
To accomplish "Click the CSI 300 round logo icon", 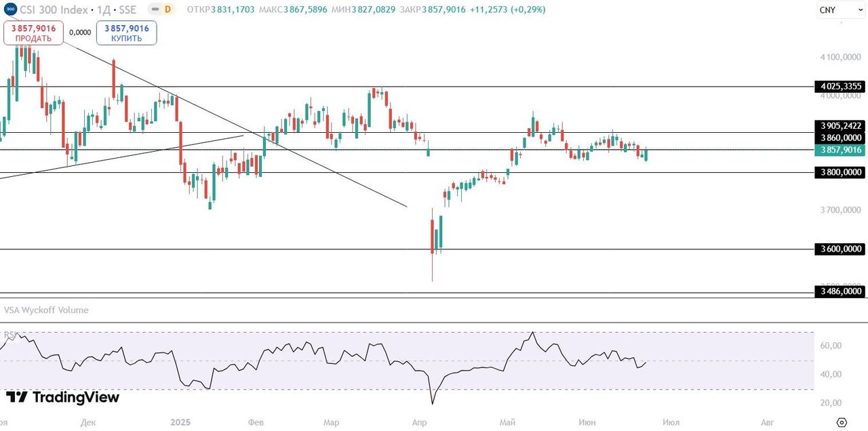I will tap(9, 9).
